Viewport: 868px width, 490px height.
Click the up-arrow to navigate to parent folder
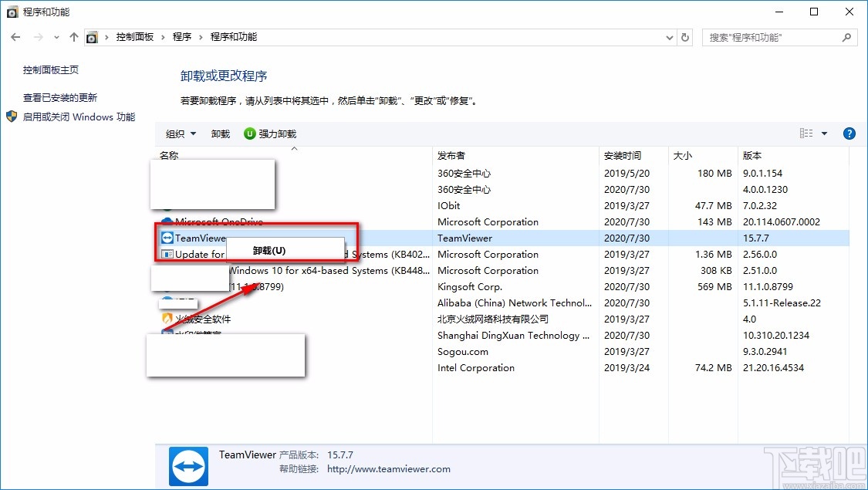click(x=73, y=36)
